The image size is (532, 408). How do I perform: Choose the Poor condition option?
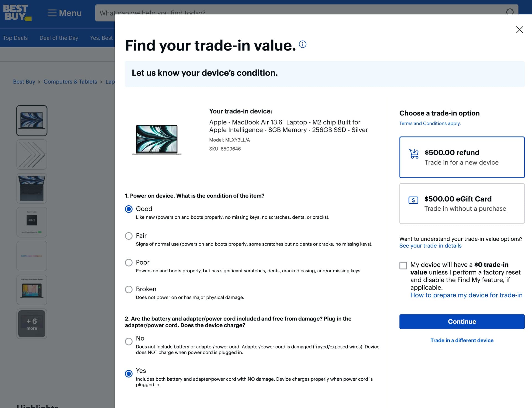coord(129,262)
